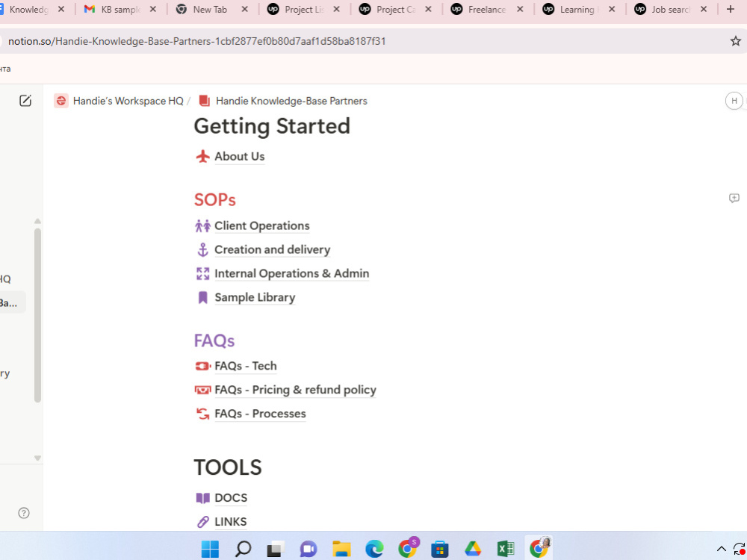
Task: Click the FAQs heading
Action: [x=214, y=341]
